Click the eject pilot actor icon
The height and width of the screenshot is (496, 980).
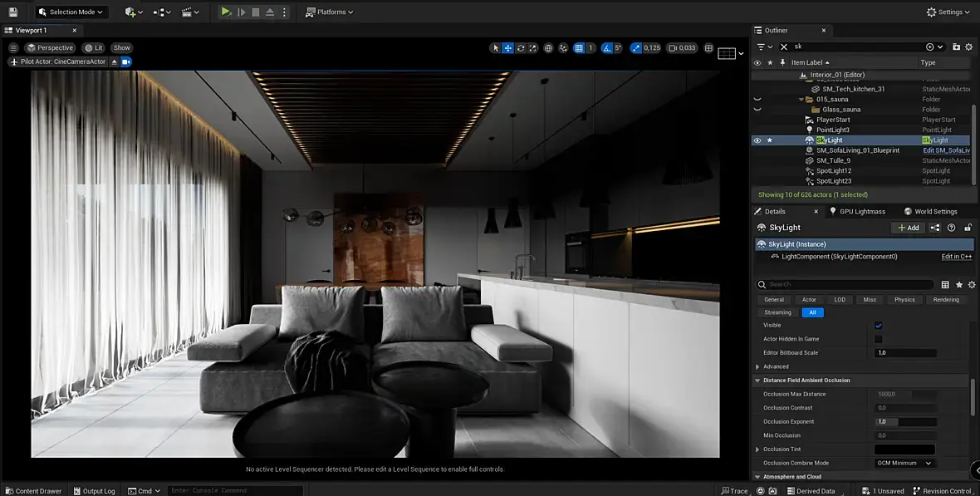[114, 62]
